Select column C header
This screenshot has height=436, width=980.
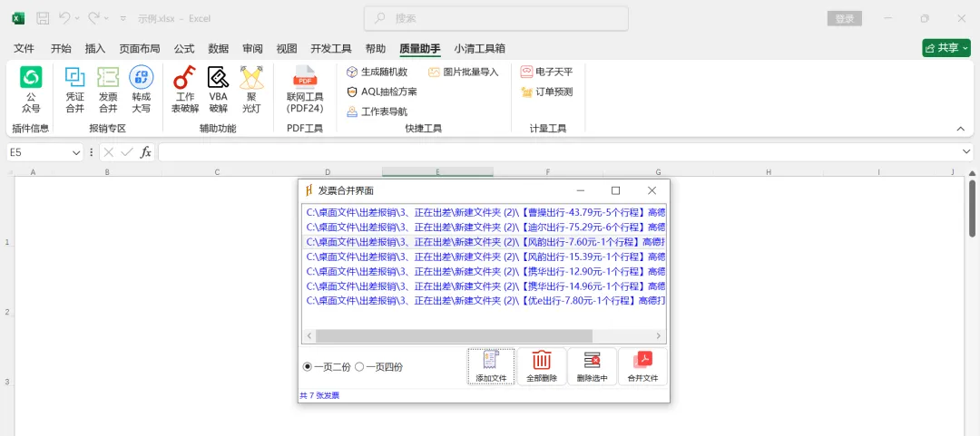pos(217,172)
